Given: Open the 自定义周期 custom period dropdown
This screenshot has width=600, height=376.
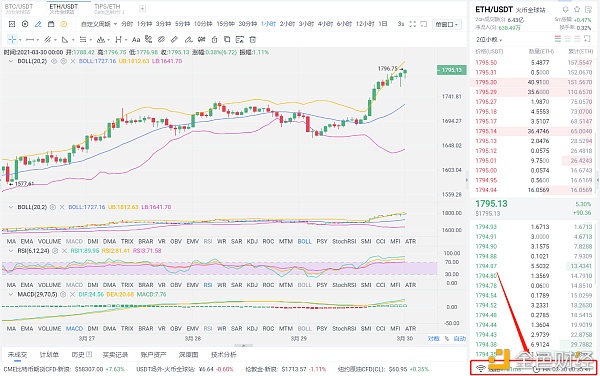Looking at the screenshot, I should pos(99,24).
